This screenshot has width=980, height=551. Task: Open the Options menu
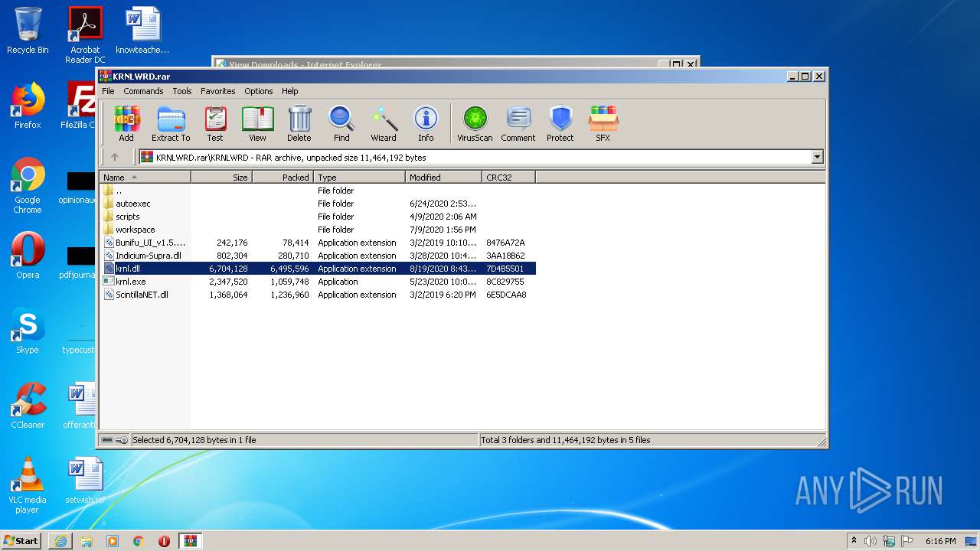(x=259, y=91)
